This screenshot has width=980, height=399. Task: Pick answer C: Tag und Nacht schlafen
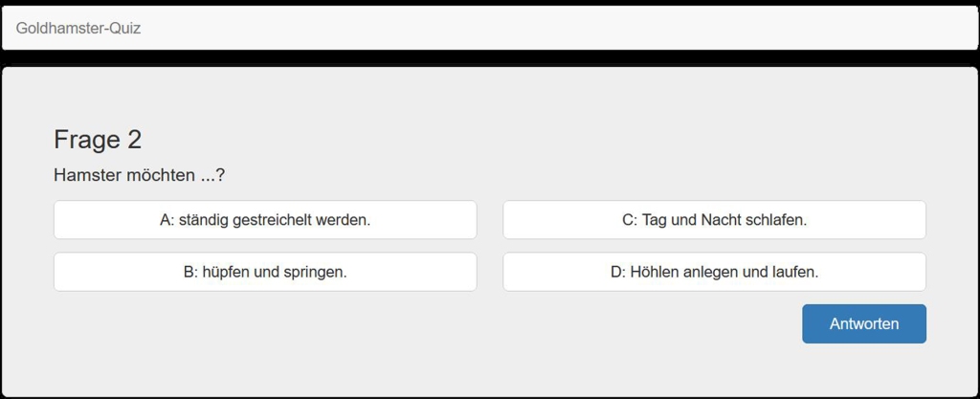coord(714,220)
